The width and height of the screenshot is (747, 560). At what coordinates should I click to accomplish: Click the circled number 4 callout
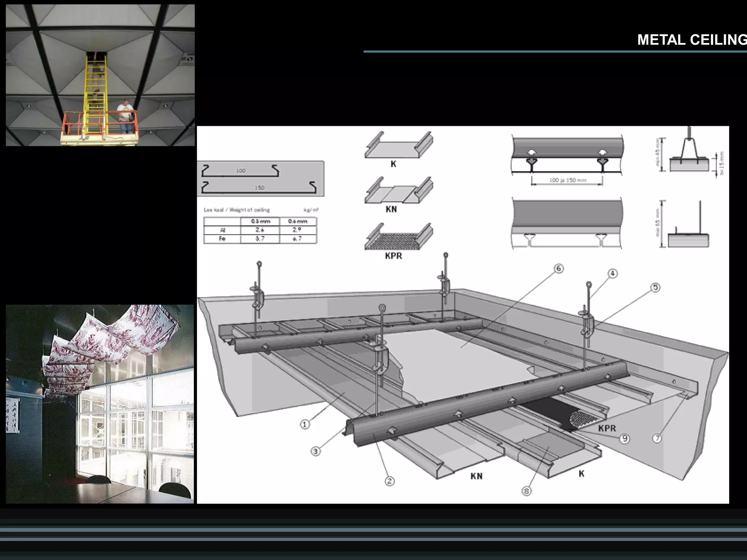tap(612, 273)
